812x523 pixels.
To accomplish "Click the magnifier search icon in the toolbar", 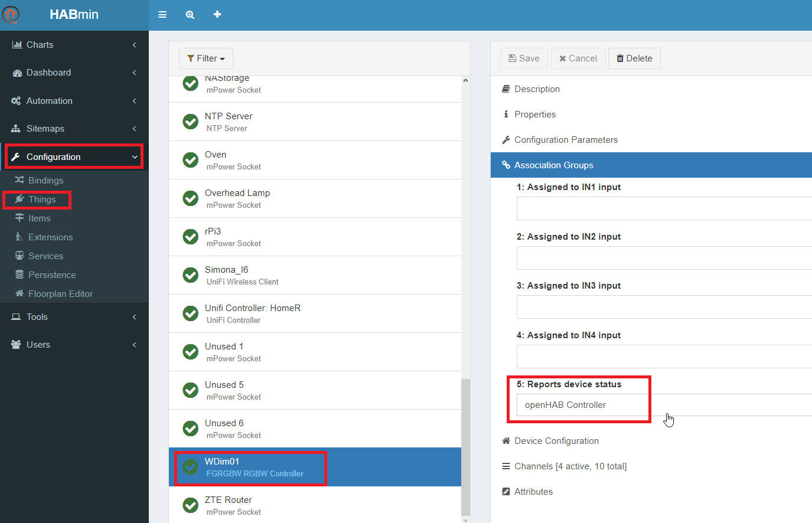I will click(x=190, y=14).
